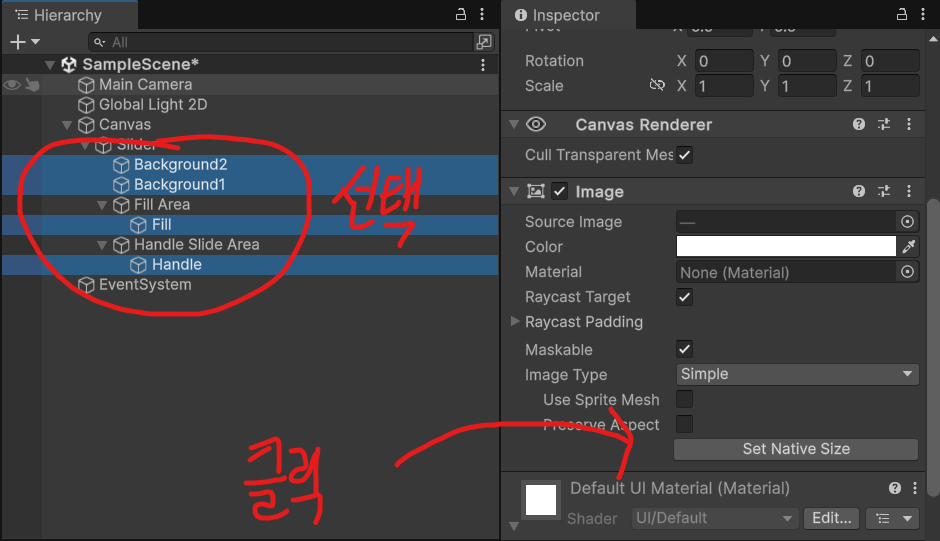Viewport: 940px width, 541px height.
Task: Click the Source Image field
Action: [x=785, y=222]
